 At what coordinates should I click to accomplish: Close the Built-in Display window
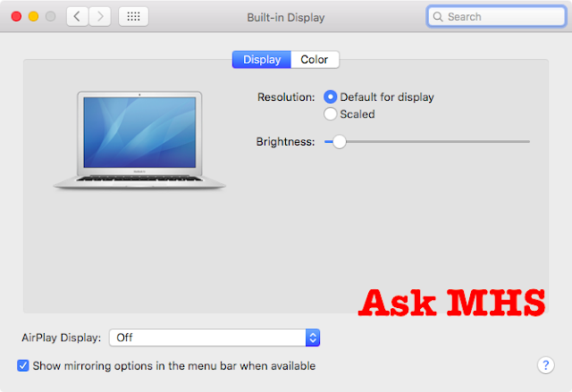pyautogui.click(x=16, y=16)
